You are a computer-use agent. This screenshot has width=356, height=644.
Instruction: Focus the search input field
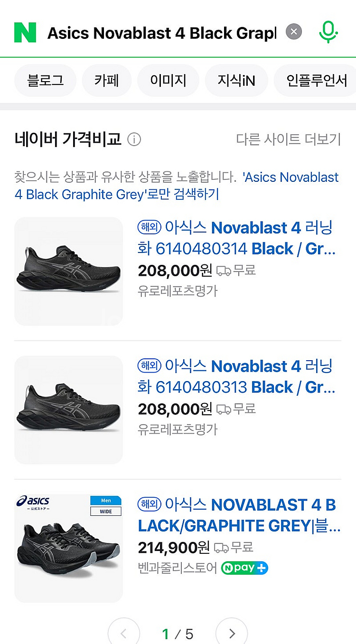tap(161, 33)
